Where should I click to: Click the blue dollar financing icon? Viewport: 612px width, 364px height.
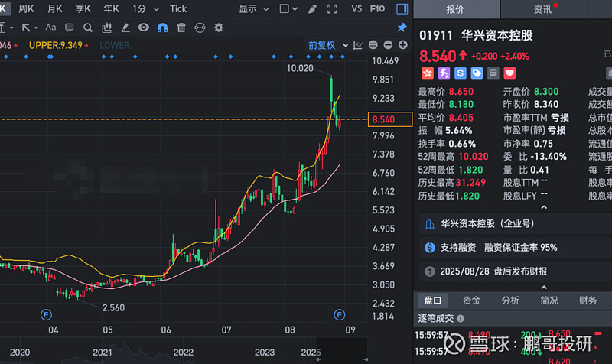tap(461, 73)
